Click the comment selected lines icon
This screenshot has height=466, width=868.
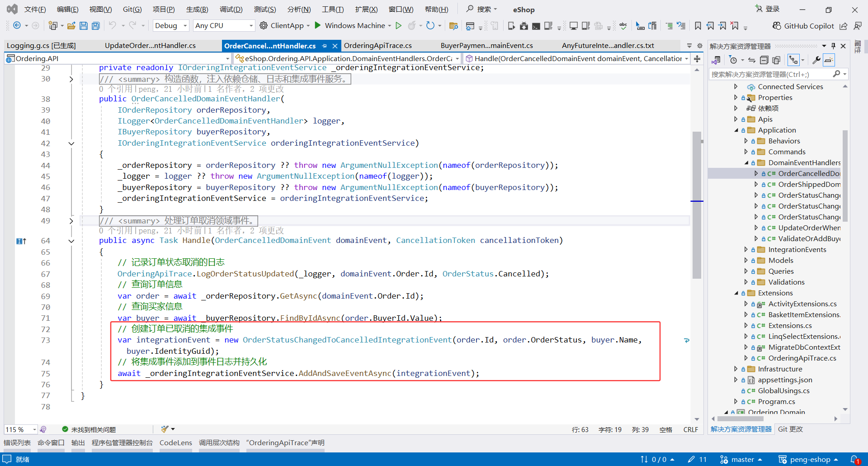669,26
